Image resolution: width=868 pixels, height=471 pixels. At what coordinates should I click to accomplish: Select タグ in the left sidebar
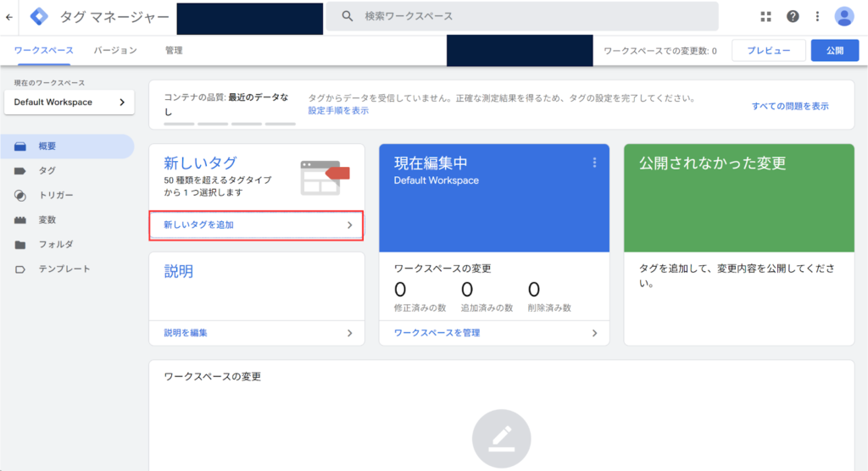[x=47, y=170]
